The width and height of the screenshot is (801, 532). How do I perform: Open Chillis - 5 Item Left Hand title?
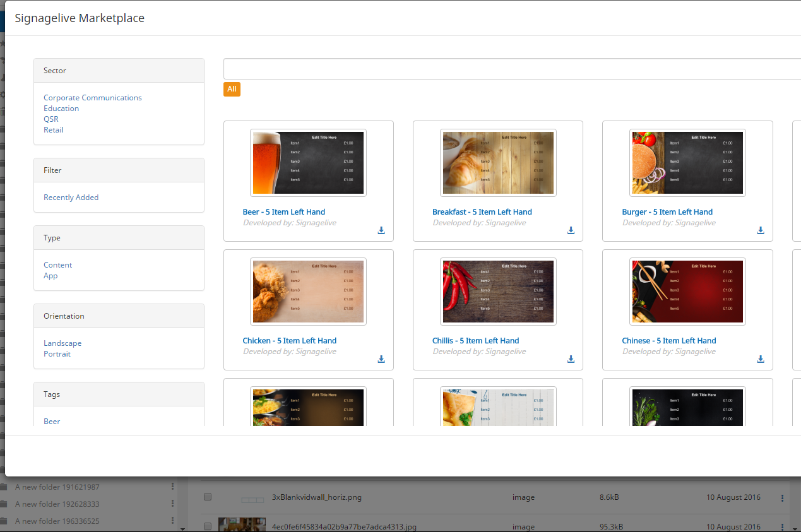click(476, 341)
